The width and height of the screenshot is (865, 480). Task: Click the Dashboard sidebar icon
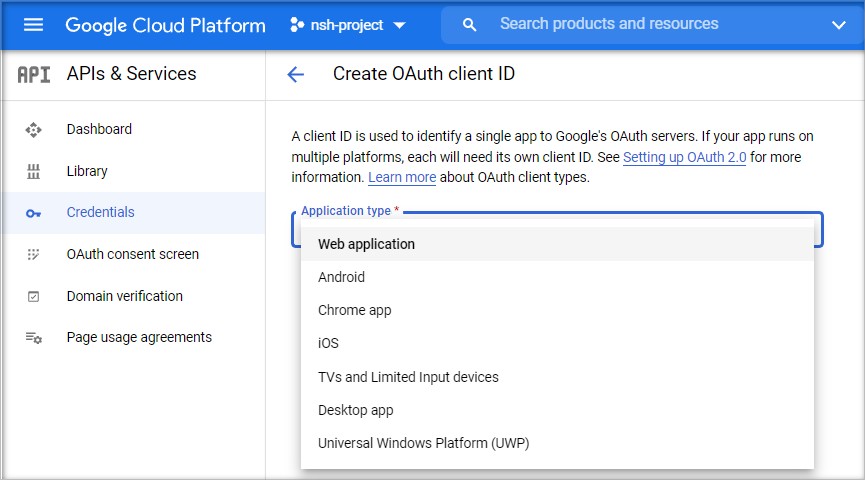point(33,130)
